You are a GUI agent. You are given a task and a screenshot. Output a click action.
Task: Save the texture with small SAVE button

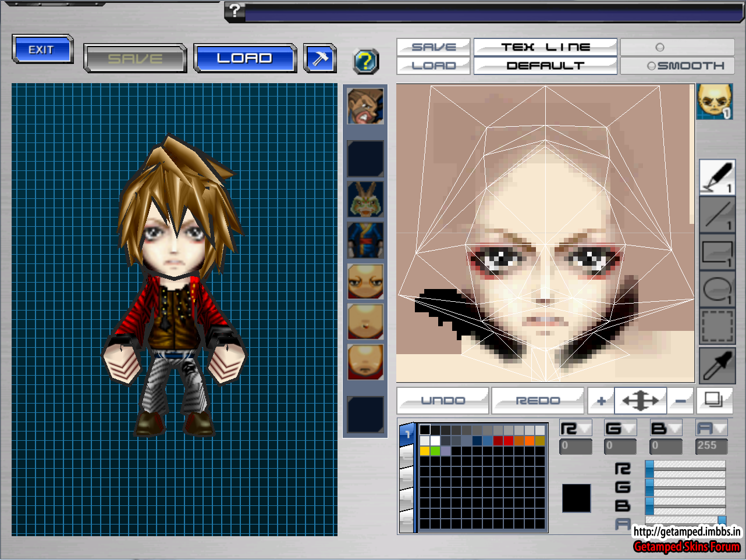tap(434, 47)
